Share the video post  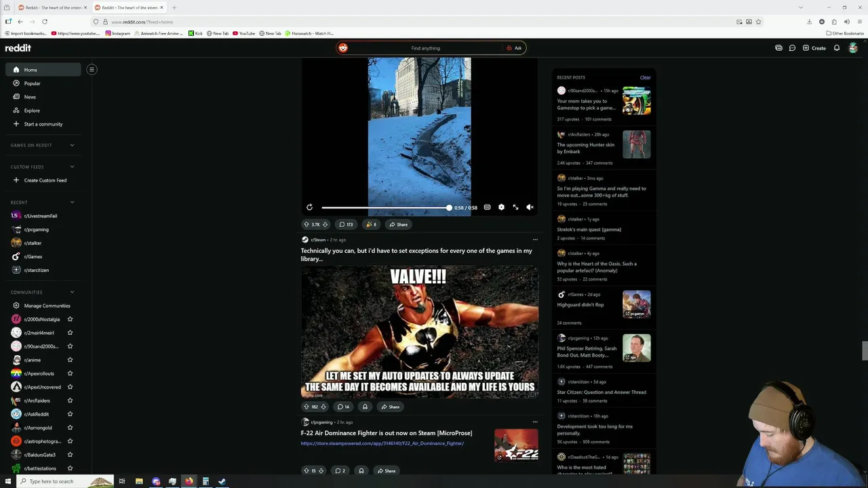tap(398, 224)
